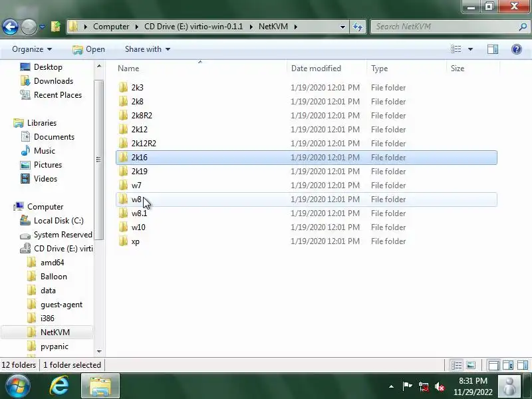Go back with the Back arrow button
Viewport: 532px width, 399px height.
pyautogui.click(x=10, y=27)
